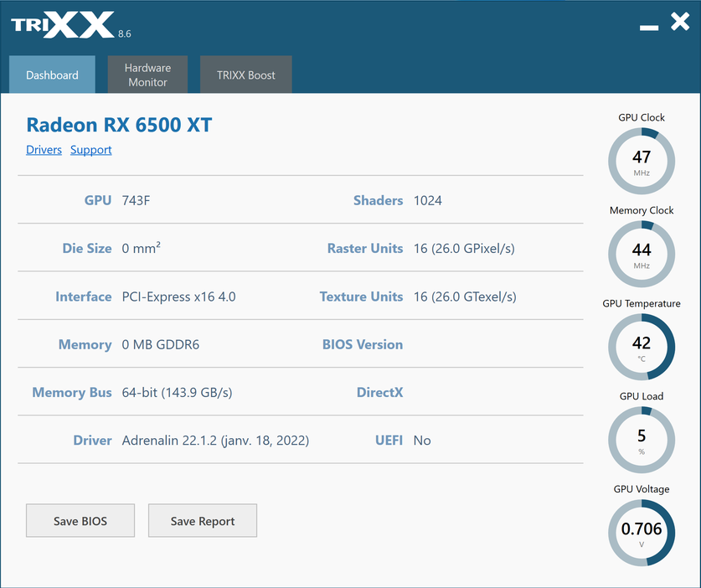Open the Support link

(90, 150)
